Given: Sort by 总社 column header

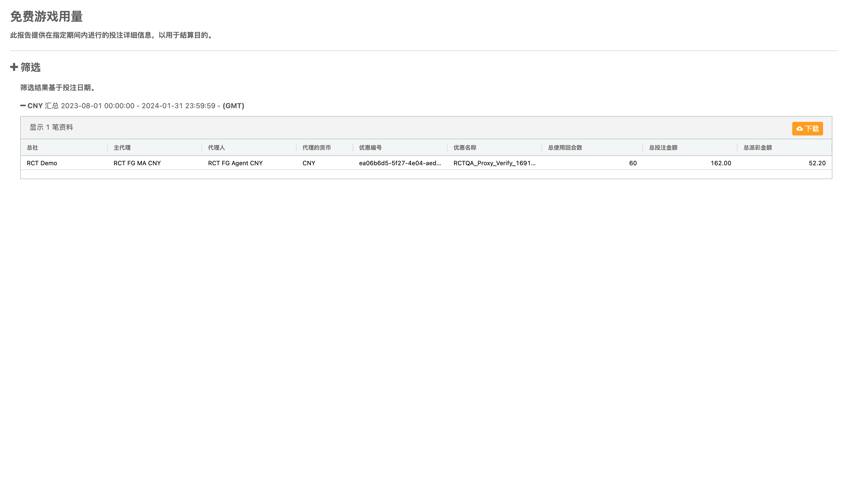Looking at the screenshot, I should [32, 147].
